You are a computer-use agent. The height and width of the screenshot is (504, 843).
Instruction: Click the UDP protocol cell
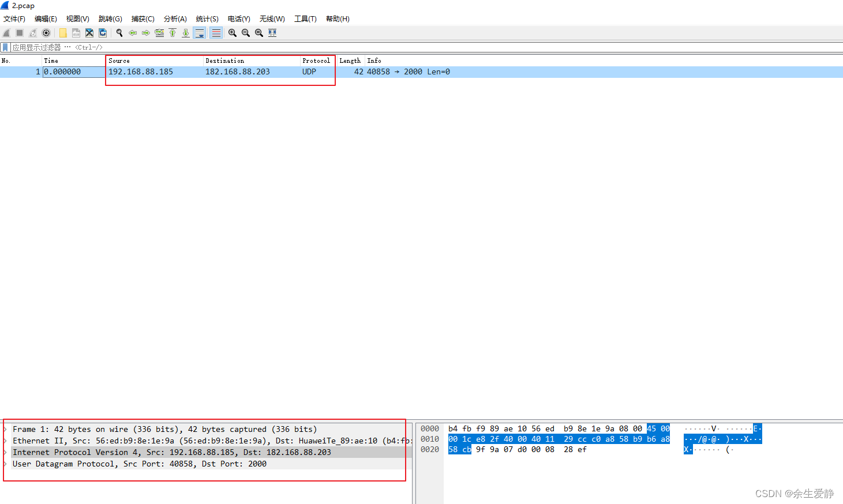pos(309,72)
